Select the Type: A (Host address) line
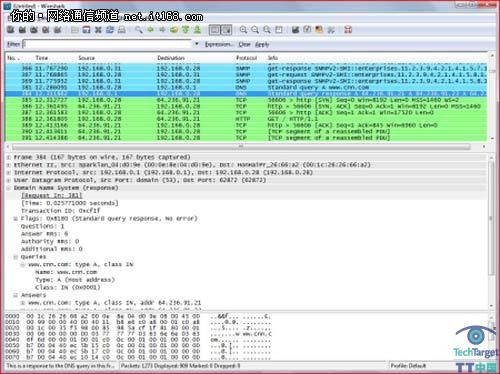This screenshot has height=374, width=500. click(75, 280)
